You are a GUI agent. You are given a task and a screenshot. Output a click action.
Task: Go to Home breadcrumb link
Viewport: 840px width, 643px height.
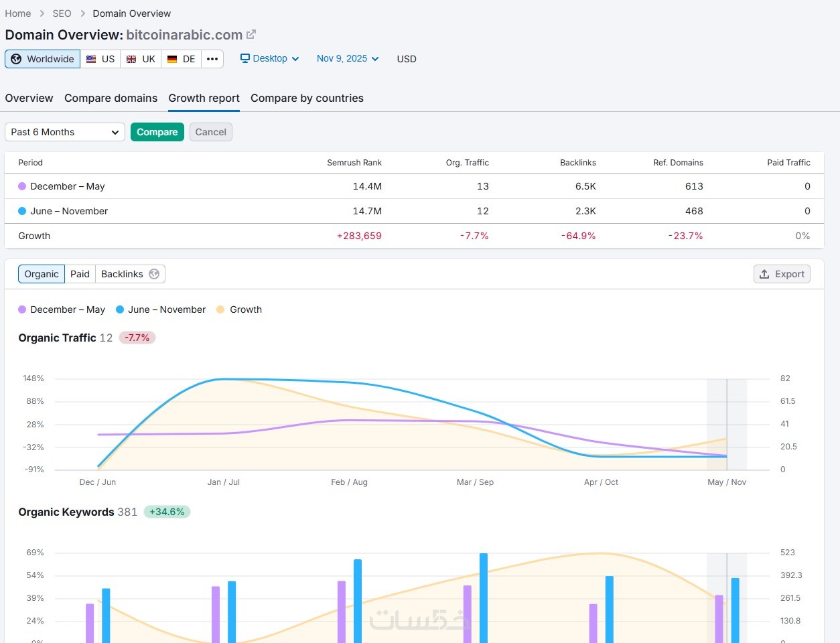tap(18, 13)
